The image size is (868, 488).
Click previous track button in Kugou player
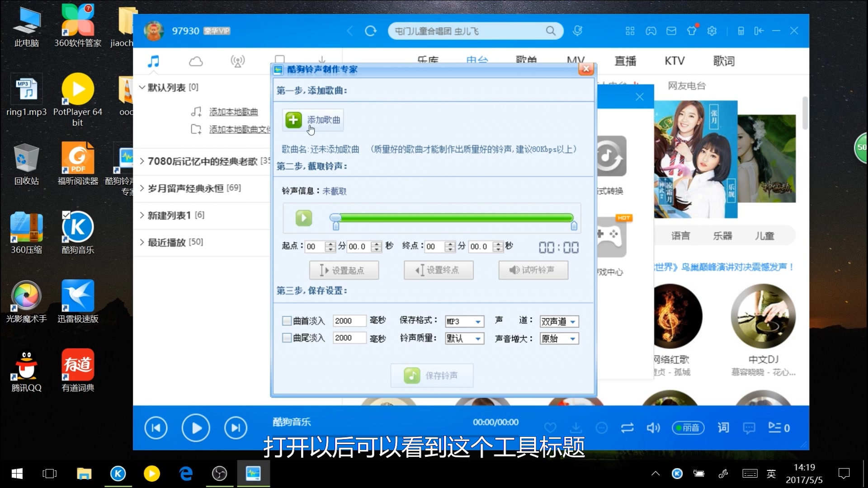[x=156, y=428]
